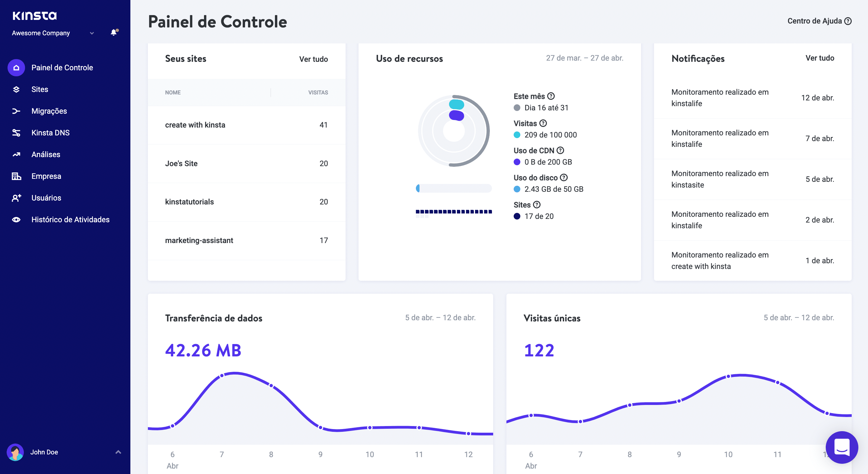The height and width of the screenshot is (474, 868).
Task: Expand the Awesome Company selector
Action: [x=91, y=33]
